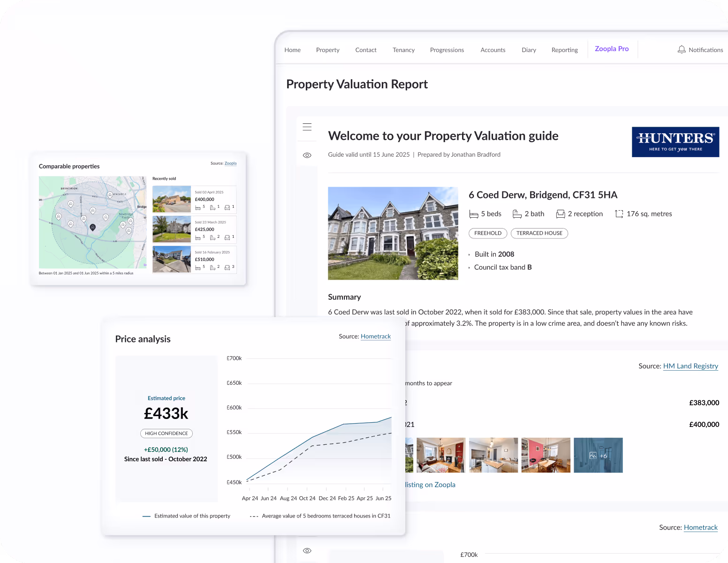Open the Home menu item
This screenshot has height=563, width=728.
292,50
